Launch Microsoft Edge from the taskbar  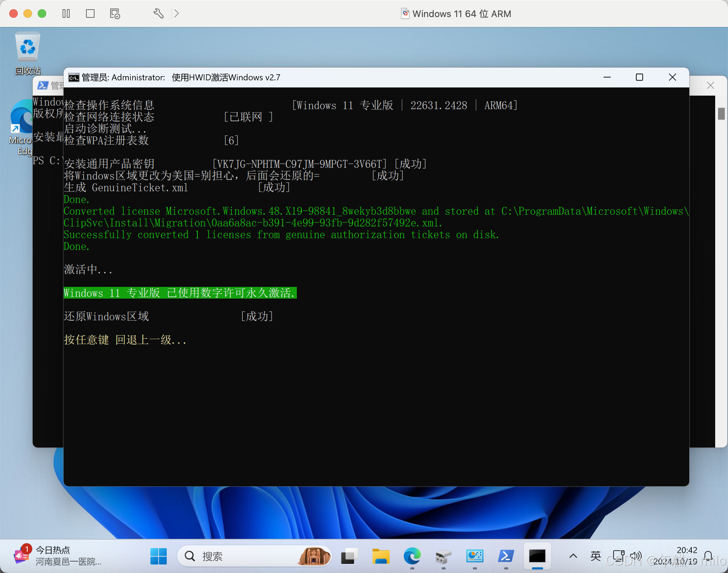412,556
